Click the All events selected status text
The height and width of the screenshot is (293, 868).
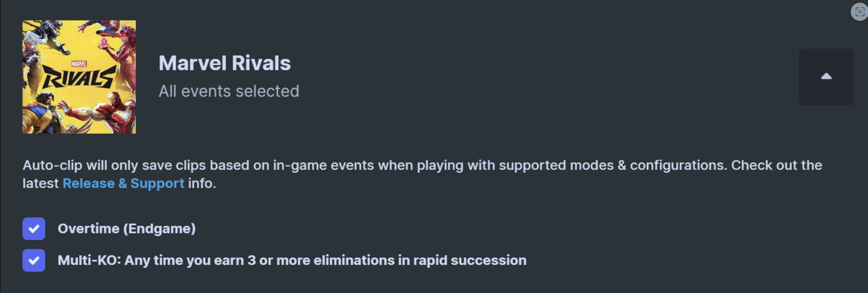(229, 91)
